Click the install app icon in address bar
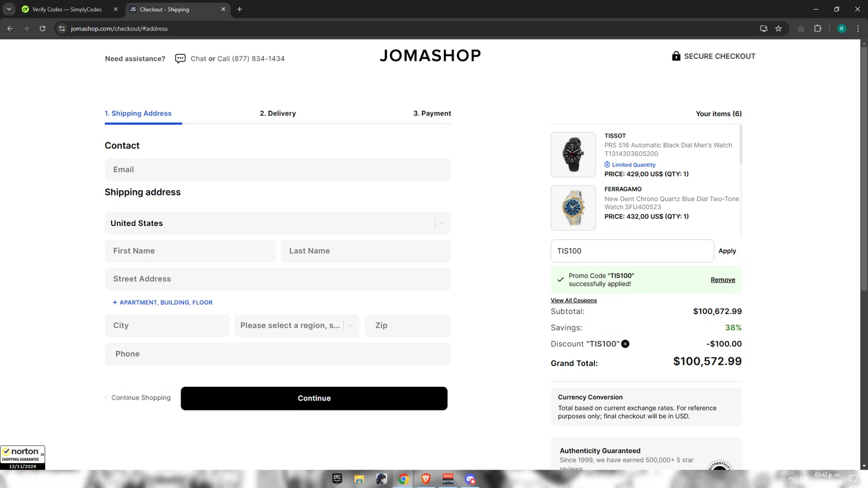868x488 pixels. click(x=764, y=28)
